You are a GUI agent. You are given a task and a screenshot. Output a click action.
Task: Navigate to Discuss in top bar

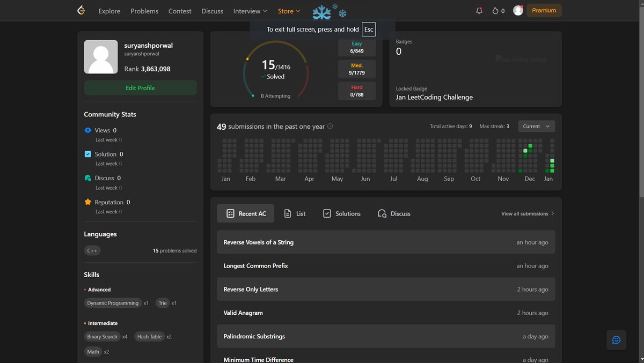[x=212, y=11]
